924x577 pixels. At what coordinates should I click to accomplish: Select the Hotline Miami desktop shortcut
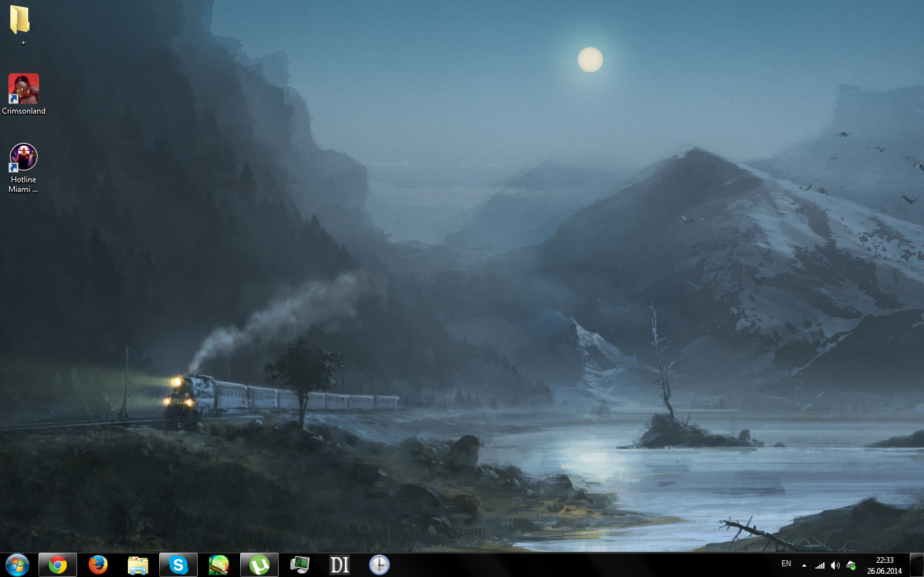coord(24,168)
